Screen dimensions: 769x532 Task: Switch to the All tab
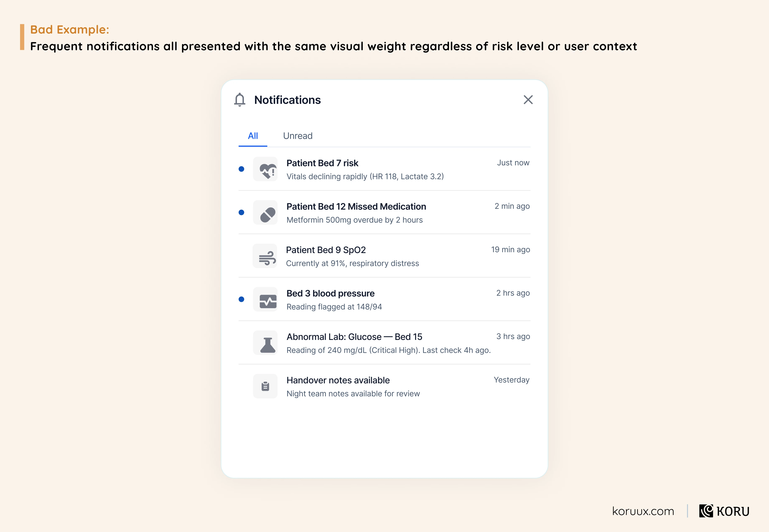(253, 136)
